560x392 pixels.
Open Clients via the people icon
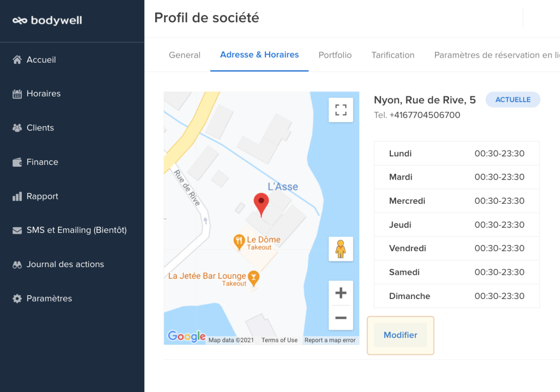click(x=17, y=128)
